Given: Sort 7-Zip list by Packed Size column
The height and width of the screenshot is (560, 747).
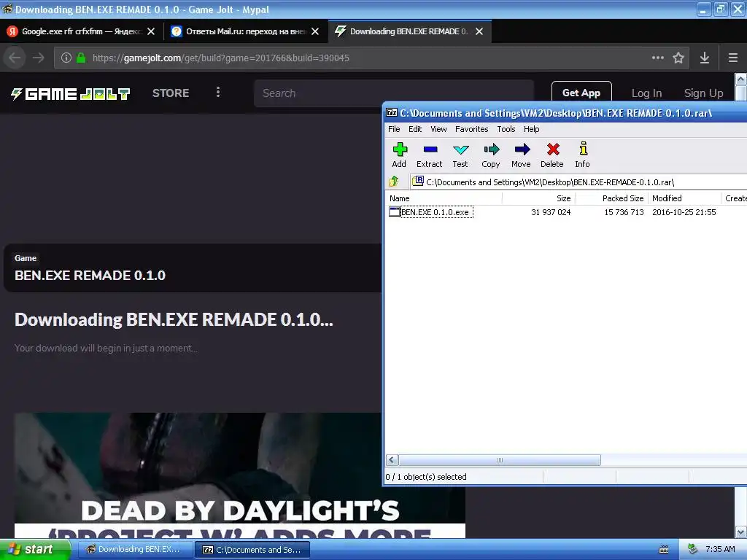Looking at the screenshot, I should [612, 198].
